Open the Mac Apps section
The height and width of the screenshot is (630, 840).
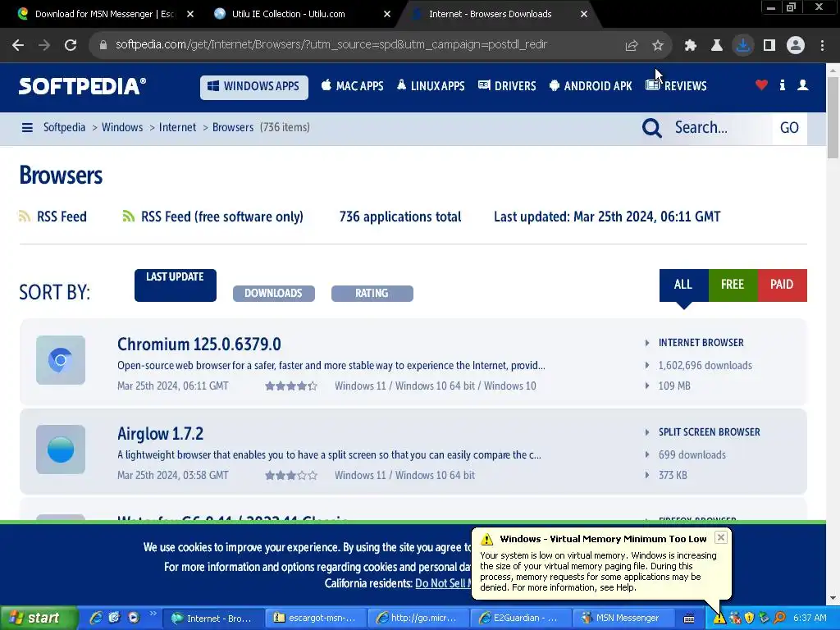352,85
